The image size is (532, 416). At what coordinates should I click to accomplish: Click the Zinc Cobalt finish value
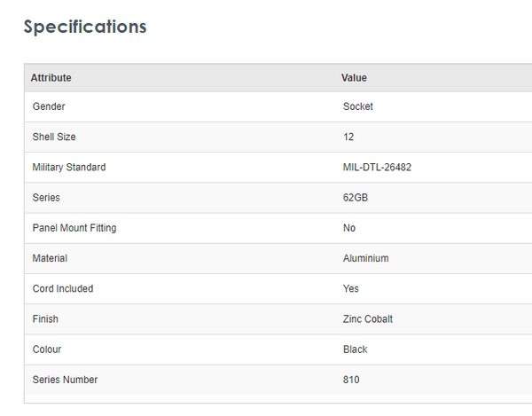368,318
